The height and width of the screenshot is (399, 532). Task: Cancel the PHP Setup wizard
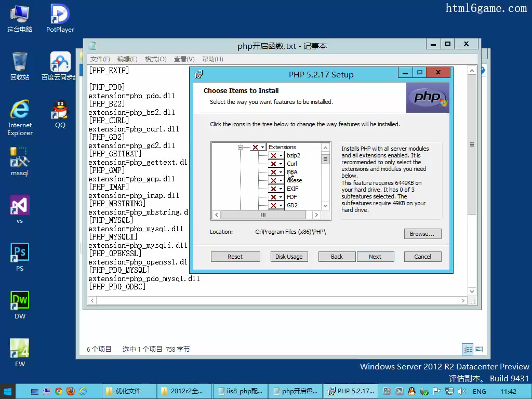(422, 257)
